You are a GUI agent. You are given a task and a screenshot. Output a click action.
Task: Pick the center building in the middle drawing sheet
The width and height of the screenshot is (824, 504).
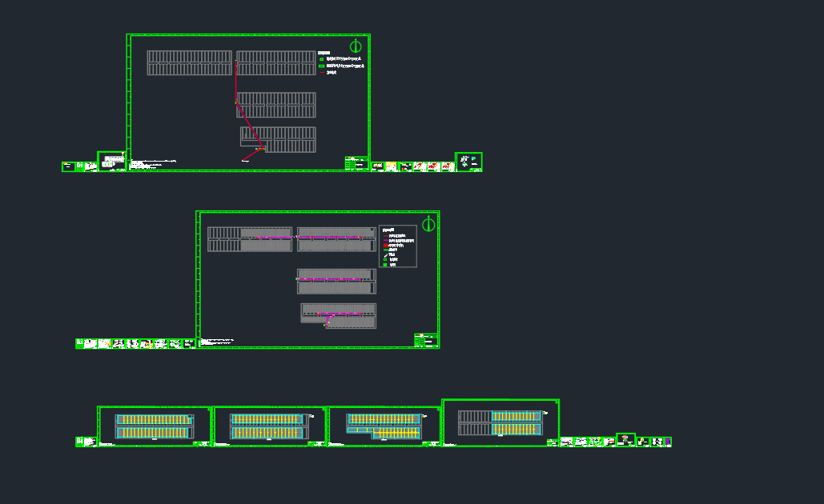[x=336, y=280]
